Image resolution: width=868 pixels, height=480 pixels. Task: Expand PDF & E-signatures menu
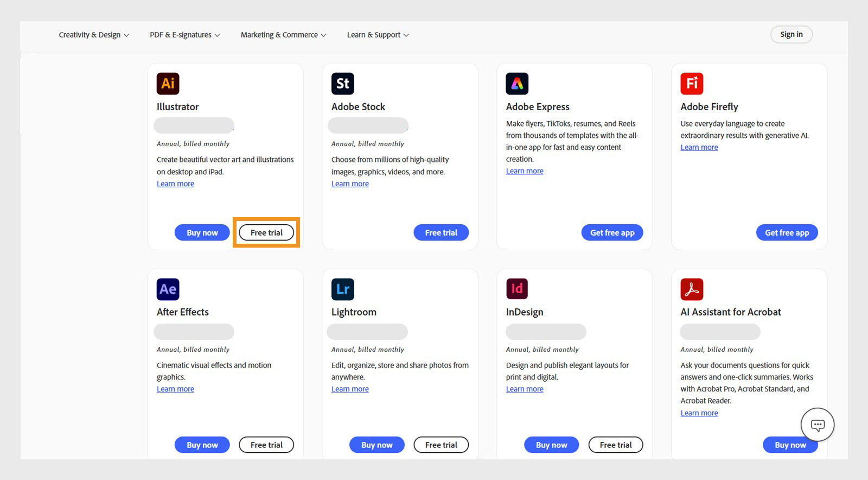pyautogui.click(x=184, y=35)
